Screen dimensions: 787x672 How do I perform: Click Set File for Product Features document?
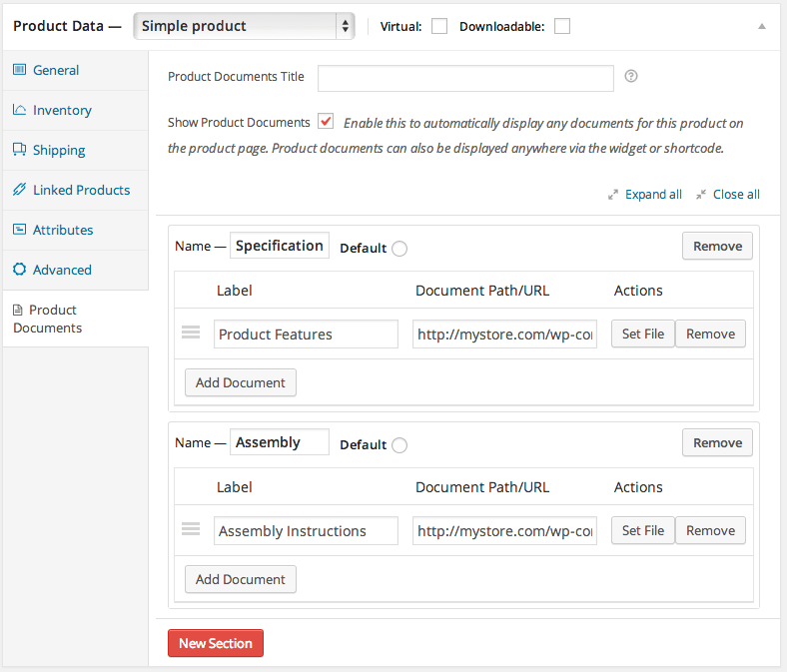point(642,335)
